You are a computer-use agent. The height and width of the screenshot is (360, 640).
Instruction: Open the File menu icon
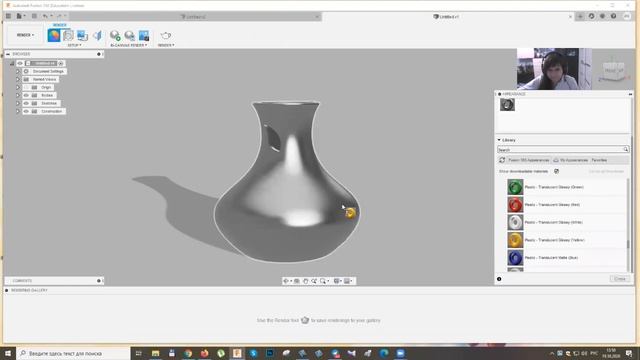click(x=20, y=16)
